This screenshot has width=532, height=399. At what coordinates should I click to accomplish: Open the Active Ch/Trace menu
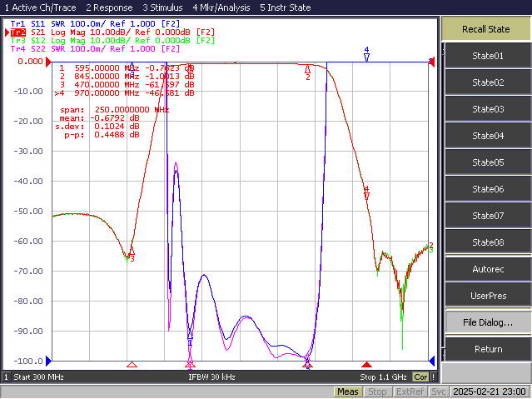40,7
